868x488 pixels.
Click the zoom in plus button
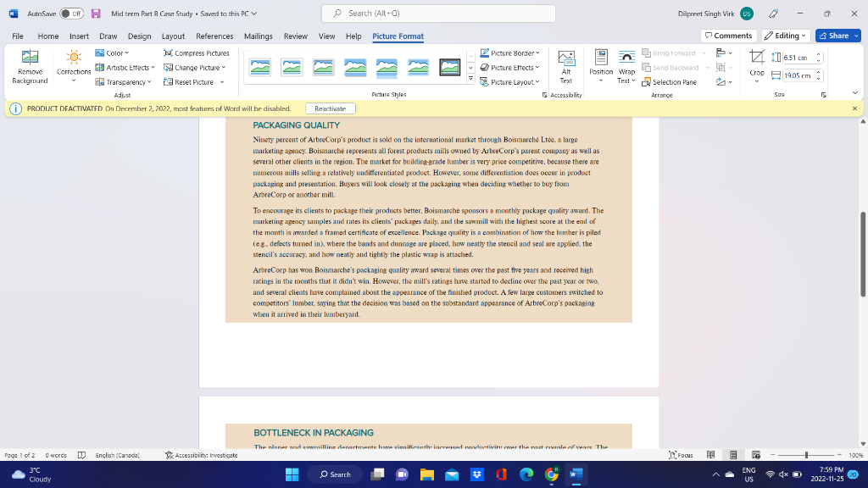click(x=839, y=455)
